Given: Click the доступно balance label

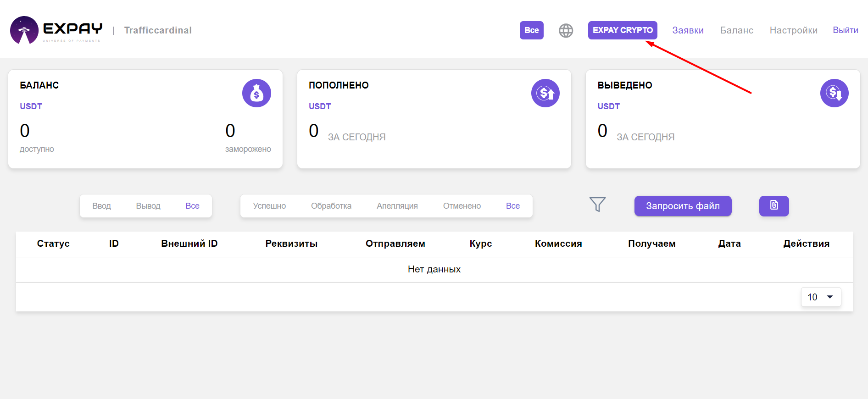Looking at the screenshot, I should (37, 149).
